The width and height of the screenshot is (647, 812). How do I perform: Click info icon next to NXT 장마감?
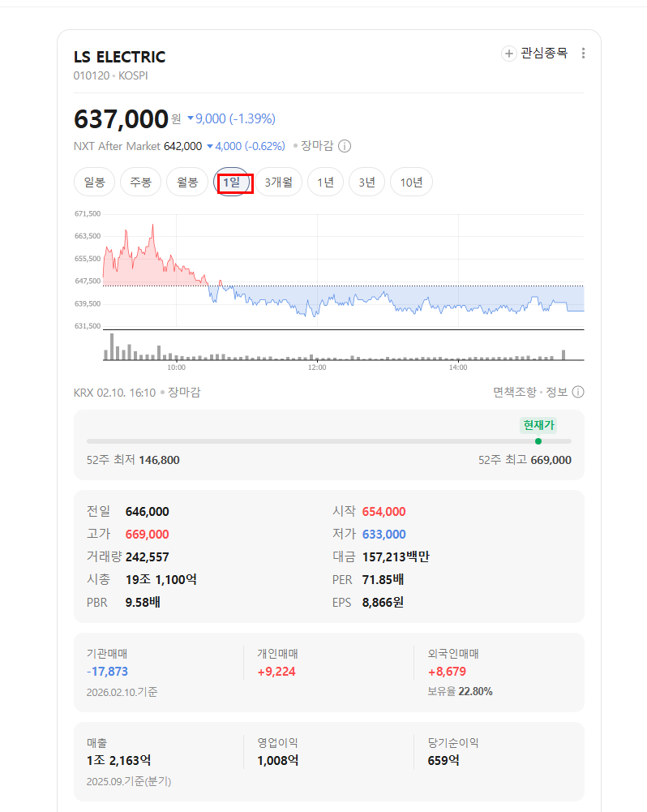(345, 146)
